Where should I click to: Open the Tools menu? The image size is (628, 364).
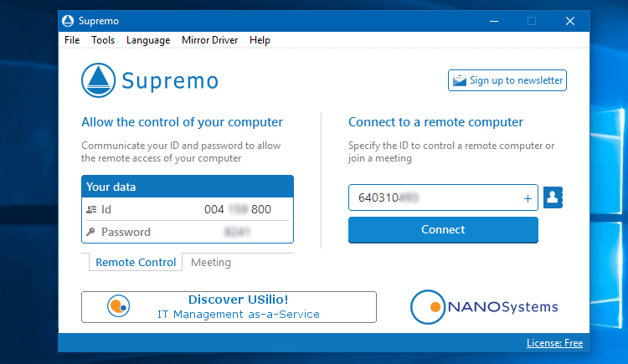click(x=103, y=40)
